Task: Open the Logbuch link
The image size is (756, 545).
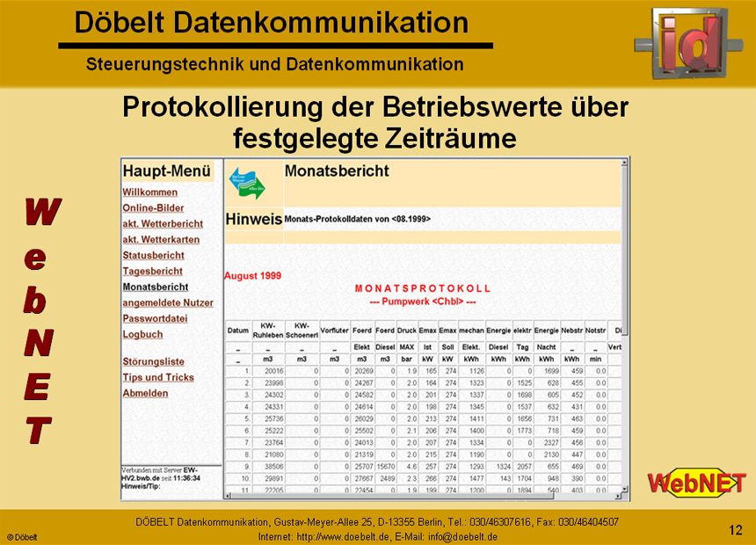Action: 142,334
